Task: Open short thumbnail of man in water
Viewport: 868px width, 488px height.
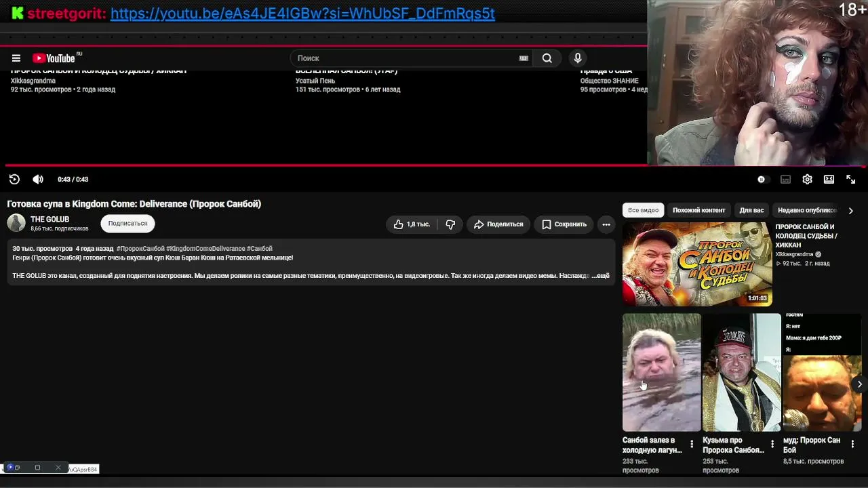Action: coord(661,372)
